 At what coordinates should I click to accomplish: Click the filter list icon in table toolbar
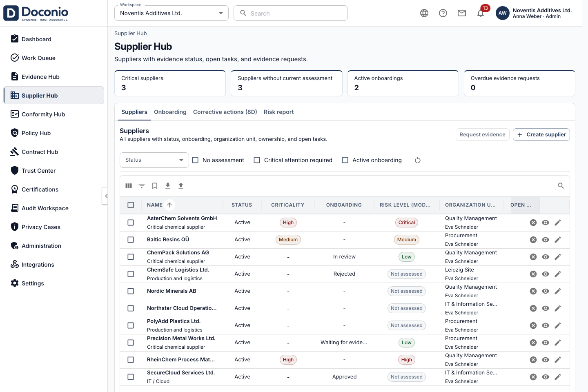coord(142,186)
